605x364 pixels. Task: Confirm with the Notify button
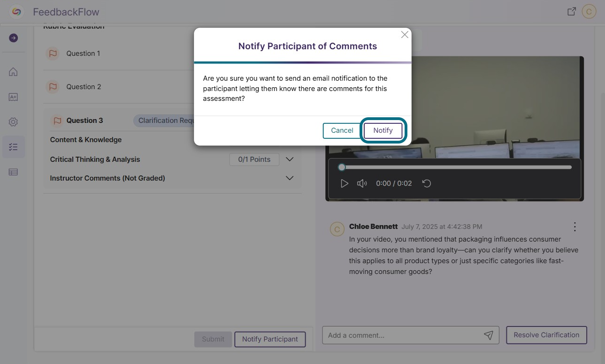coord(383,130)
